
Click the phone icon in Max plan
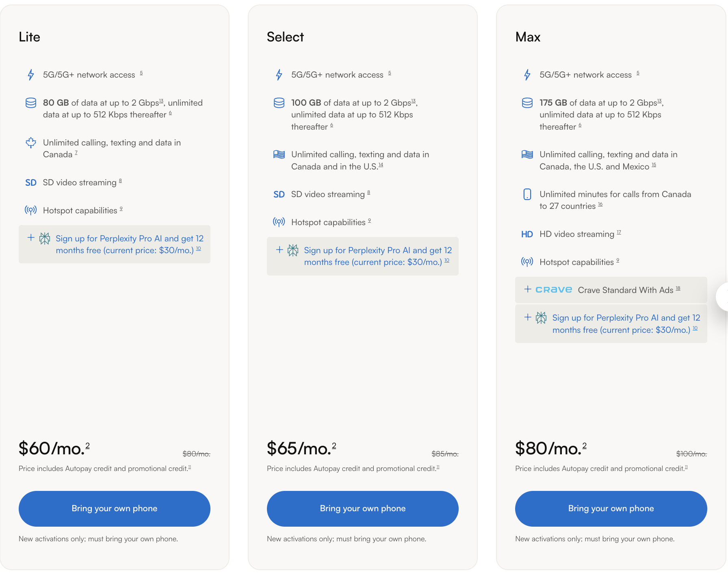[x=527, y=194]
